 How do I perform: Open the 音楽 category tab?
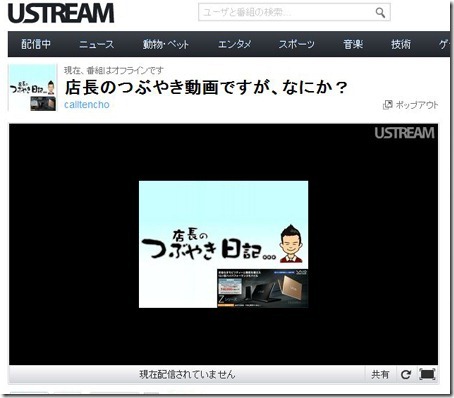[x=353, y=44]
